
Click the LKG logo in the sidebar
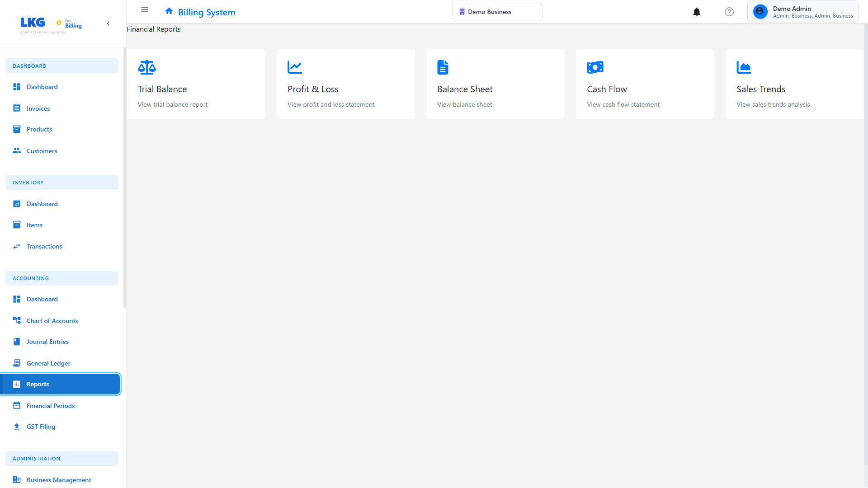tap(33, 23)
